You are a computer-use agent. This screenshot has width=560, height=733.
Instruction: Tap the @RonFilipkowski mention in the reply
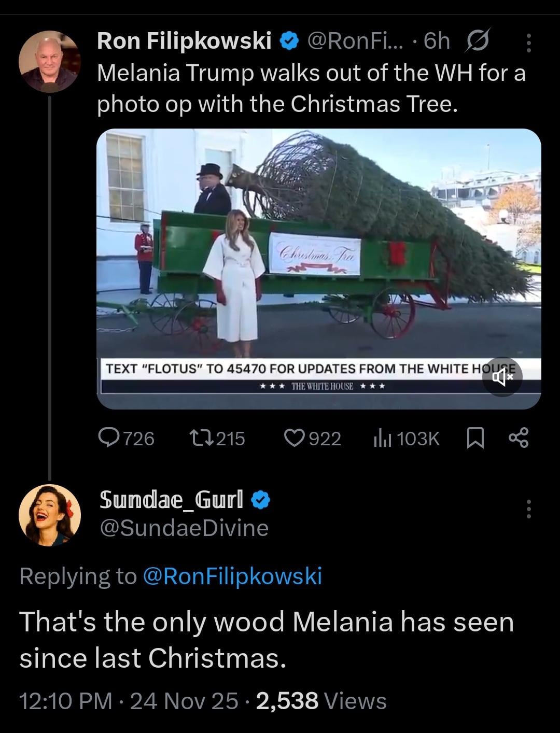(232, 576)
